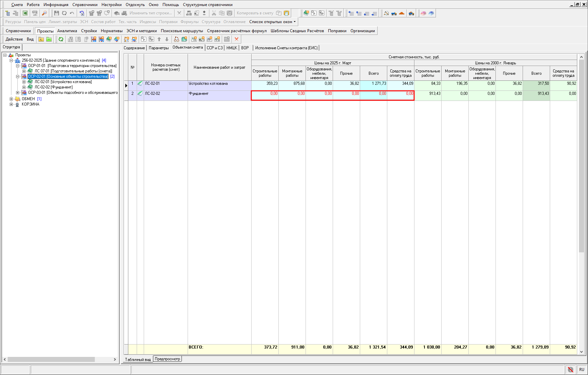Click the red X delete icon
588x375 pixels.
tap(237, 39)
